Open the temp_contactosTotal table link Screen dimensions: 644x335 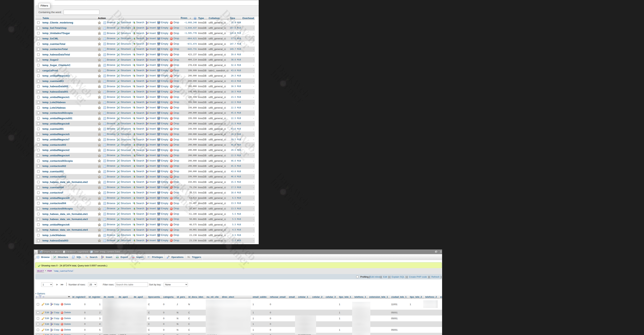pos(55,49)
